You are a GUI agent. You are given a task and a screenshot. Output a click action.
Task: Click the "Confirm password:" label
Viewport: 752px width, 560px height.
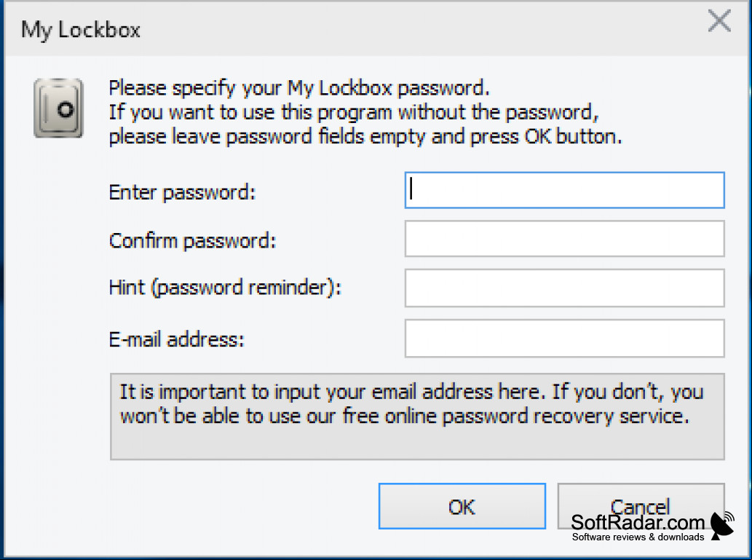point(193,240)
